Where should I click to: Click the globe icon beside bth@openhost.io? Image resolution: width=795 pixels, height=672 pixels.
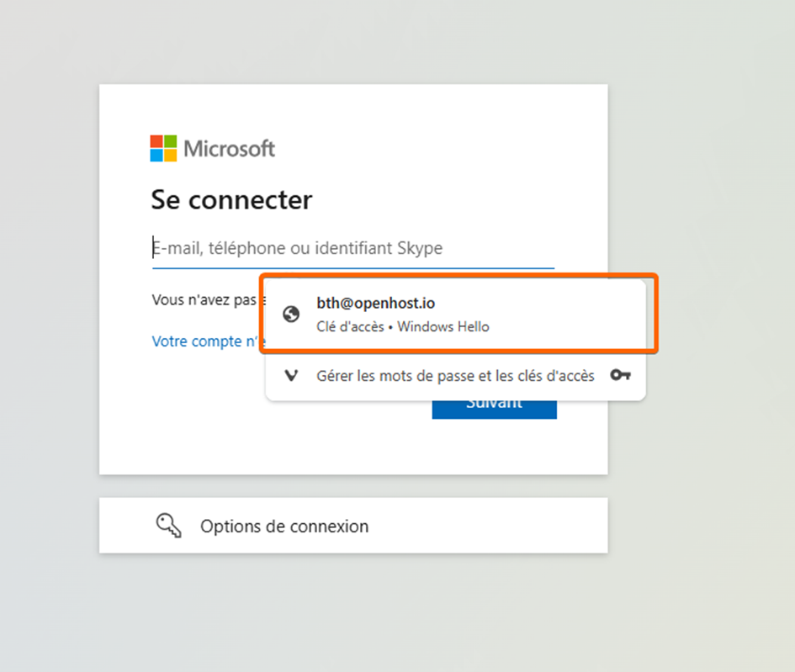point(291,315)
